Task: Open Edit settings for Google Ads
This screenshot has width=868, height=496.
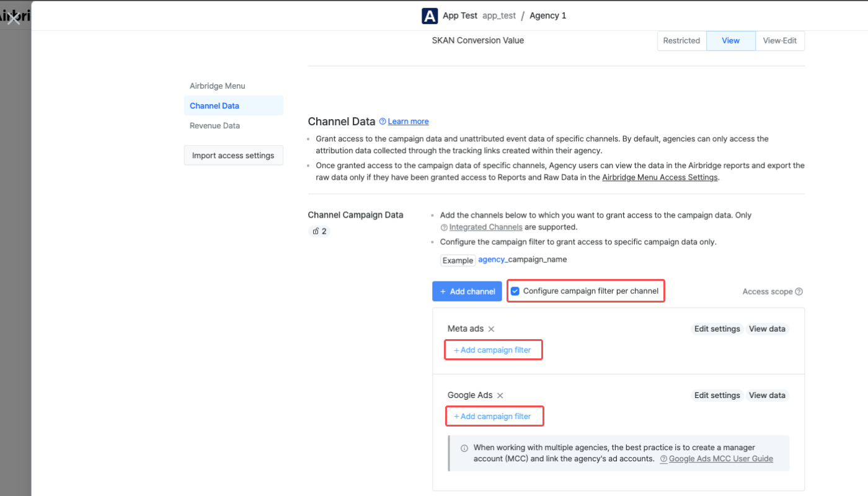Action: pos(717,395)
